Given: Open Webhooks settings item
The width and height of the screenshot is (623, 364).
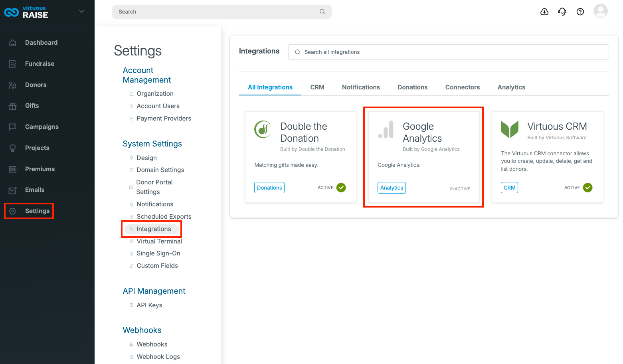Looking at the screenshot, I should 152,344.
